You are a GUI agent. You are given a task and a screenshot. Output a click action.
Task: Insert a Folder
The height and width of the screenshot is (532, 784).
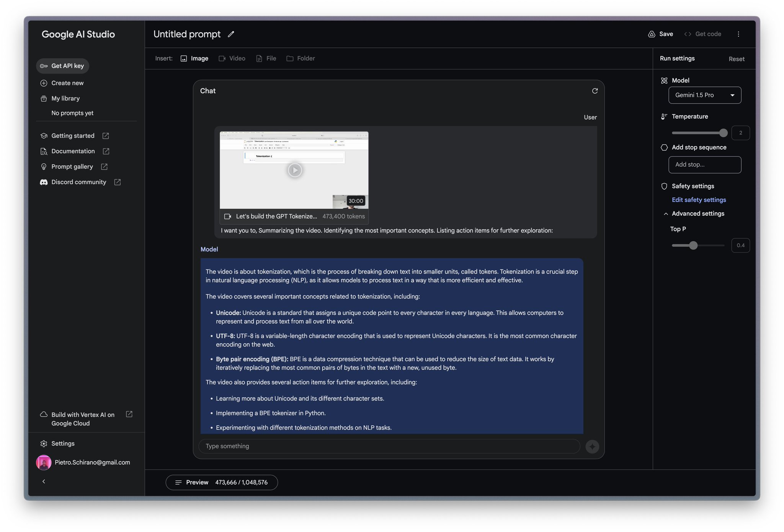tap(301, 59)
